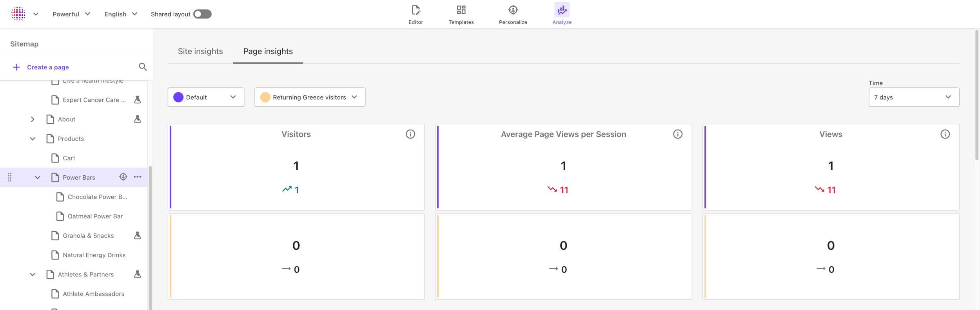The image size is (980, 310).
Task: Expand the About tree node
Action: pyautogui.click(x=33, y=119)
